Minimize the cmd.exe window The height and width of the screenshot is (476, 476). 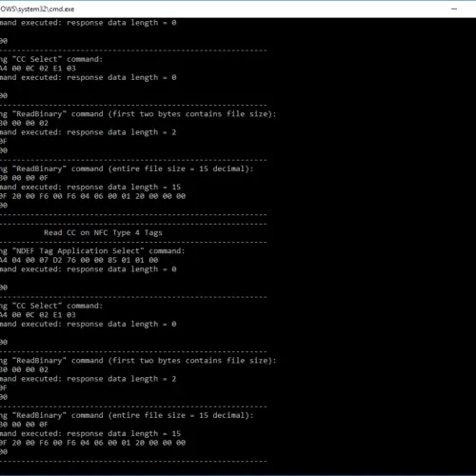[x=454, y=9]
